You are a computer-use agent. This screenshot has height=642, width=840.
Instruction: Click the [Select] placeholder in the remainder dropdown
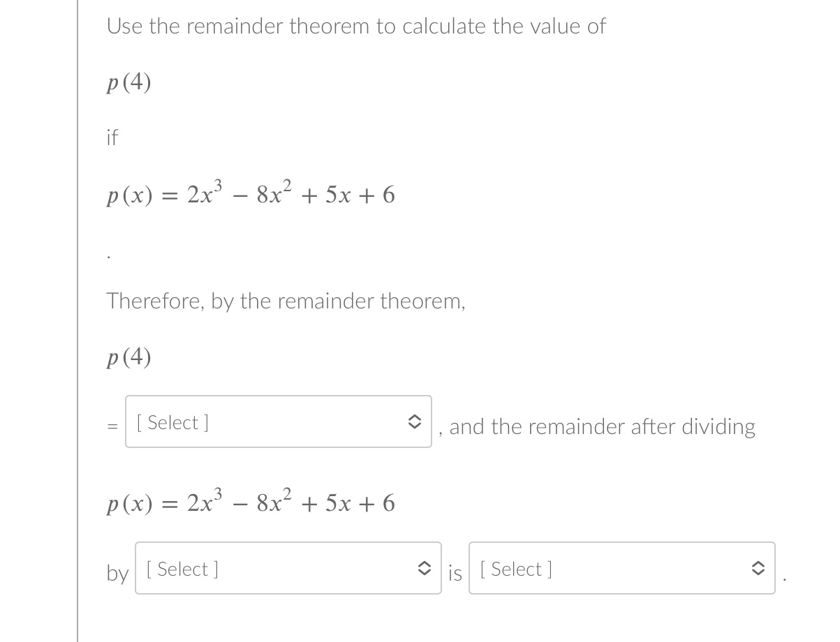pos(515,569)
